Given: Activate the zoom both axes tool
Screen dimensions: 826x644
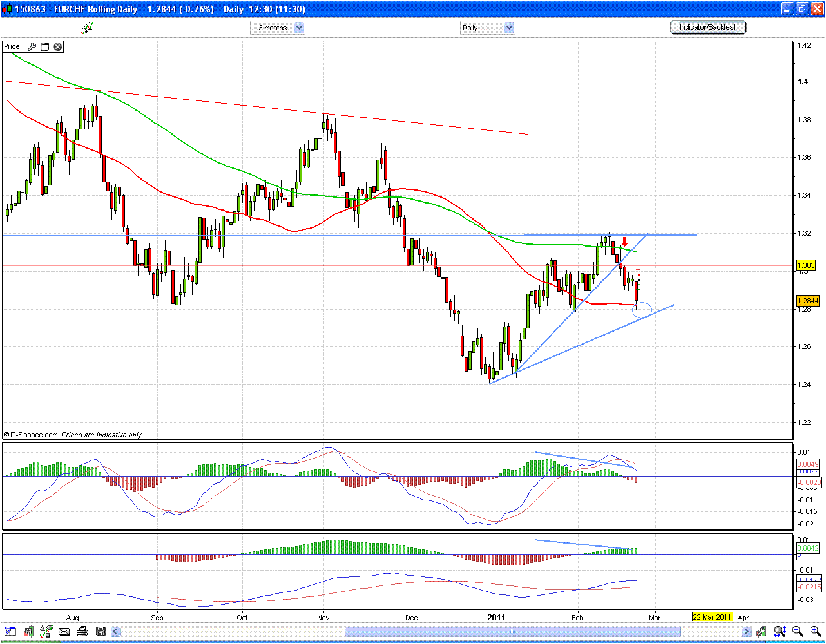Looking at the screenshot, I should [780, 631].
